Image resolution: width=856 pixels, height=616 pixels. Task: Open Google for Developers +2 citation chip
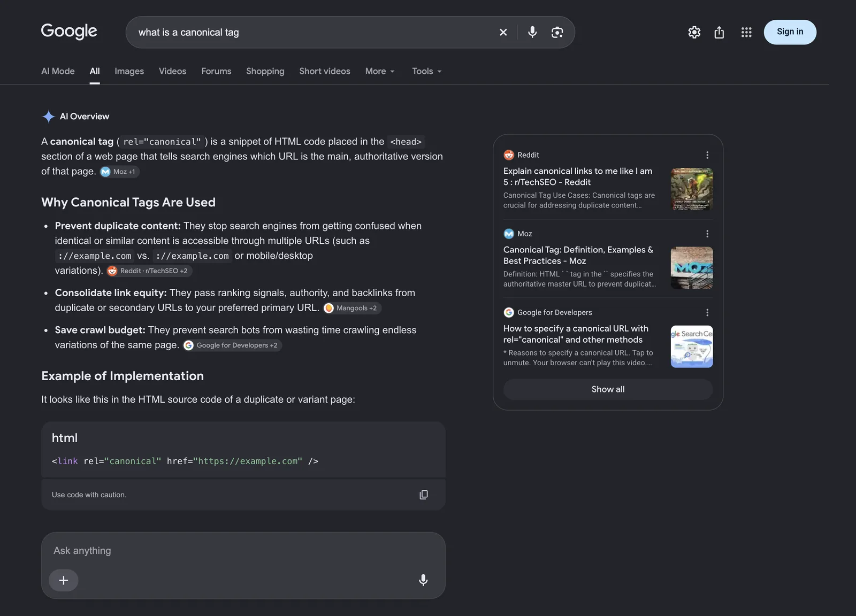pos(232,345)
